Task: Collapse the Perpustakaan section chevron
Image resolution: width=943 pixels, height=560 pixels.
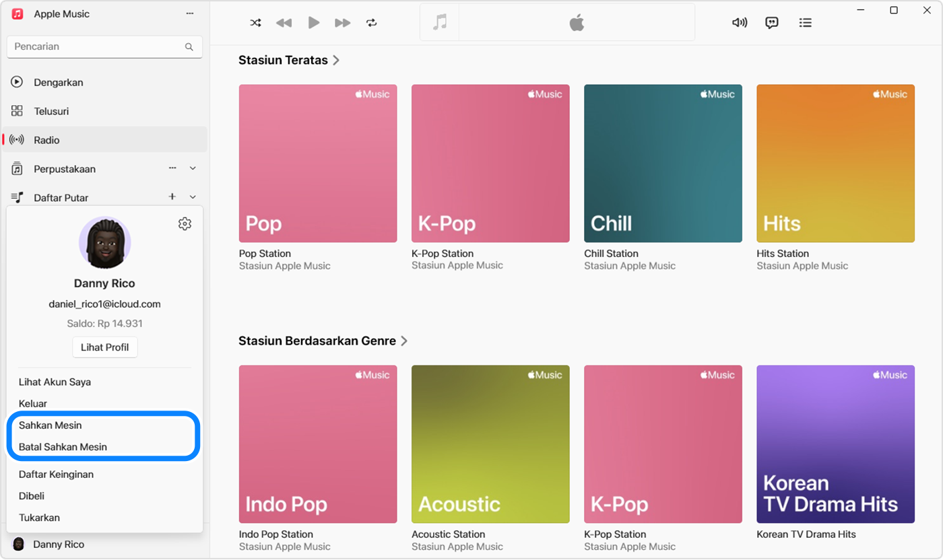Action: (193, 168)
